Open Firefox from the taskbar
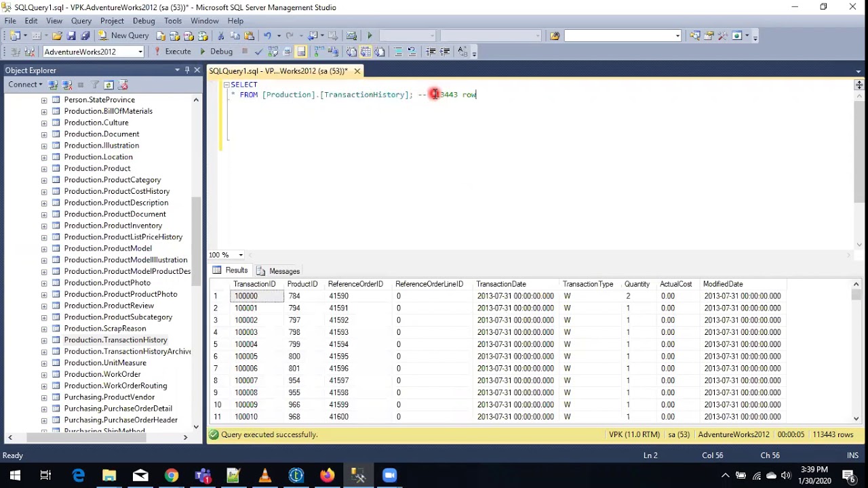 coord(327,475)
